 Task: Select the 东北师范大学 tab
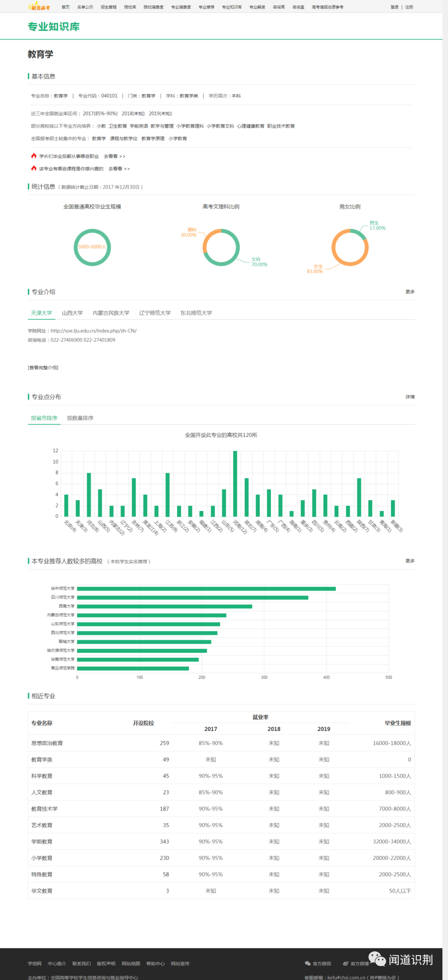(x=196, y=313)
